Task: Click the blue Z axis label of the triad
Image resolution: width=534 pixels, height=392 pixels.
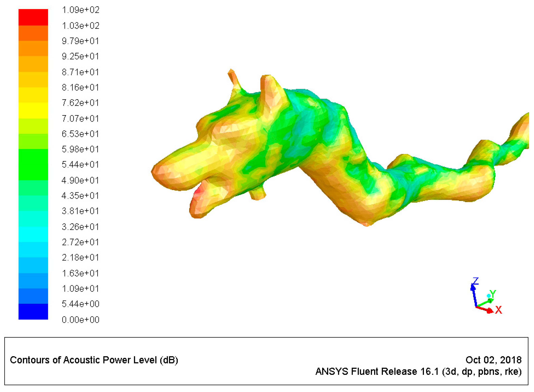Action: tap(476, 281)
